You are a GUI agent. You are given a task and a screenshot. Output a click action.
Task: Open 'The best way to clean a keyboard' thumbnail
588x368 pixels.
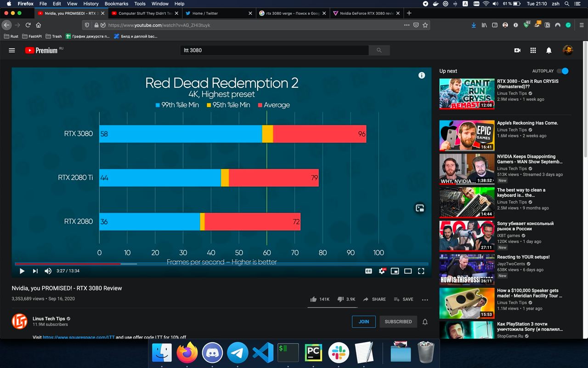point(467,202)
